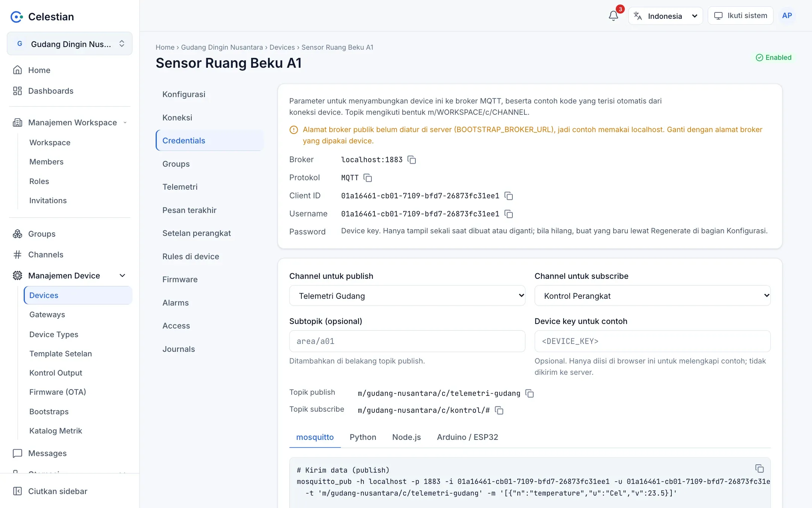
Task: Click the Ikuti sistem theme button
Action: tap(741, 16)
